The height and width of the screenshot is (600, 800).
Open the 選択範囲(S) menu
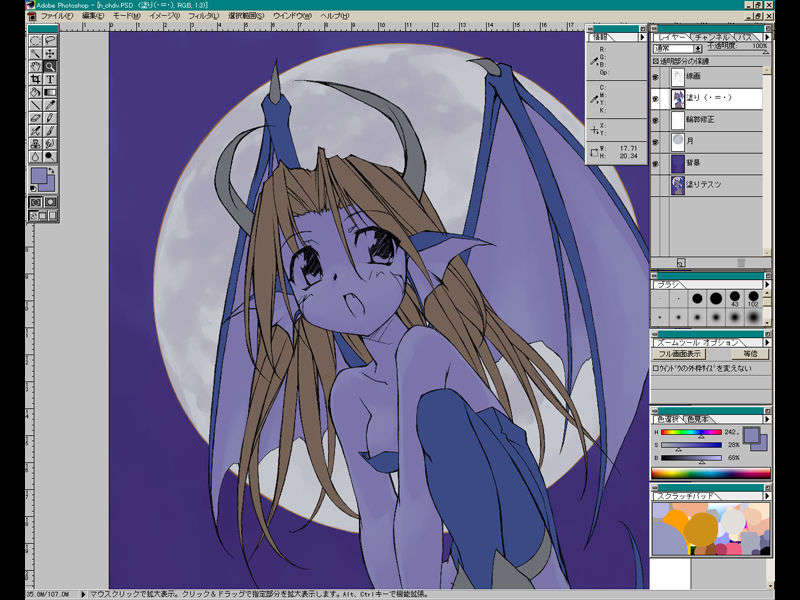point(245,16)
